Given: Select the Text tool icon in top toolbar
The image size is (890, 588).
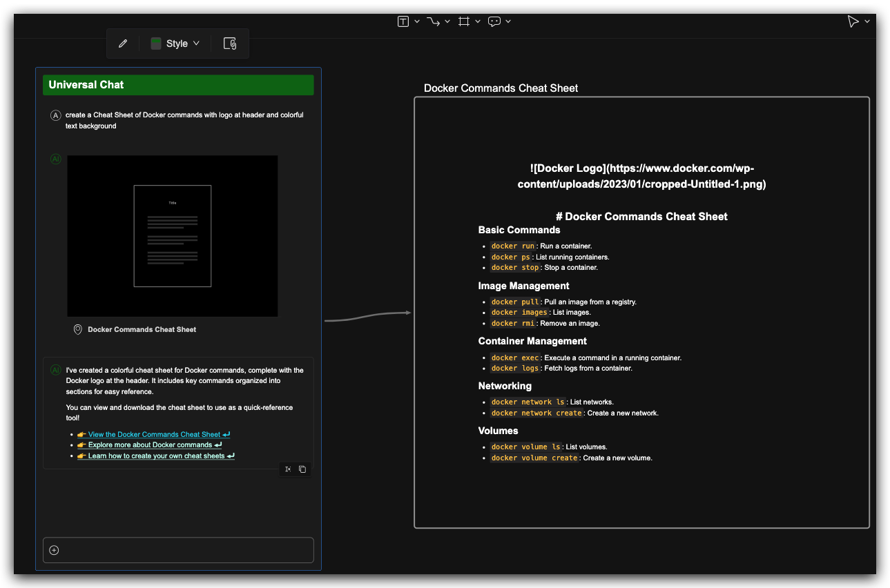Looking at the screenshot, I should click(403, 21).
